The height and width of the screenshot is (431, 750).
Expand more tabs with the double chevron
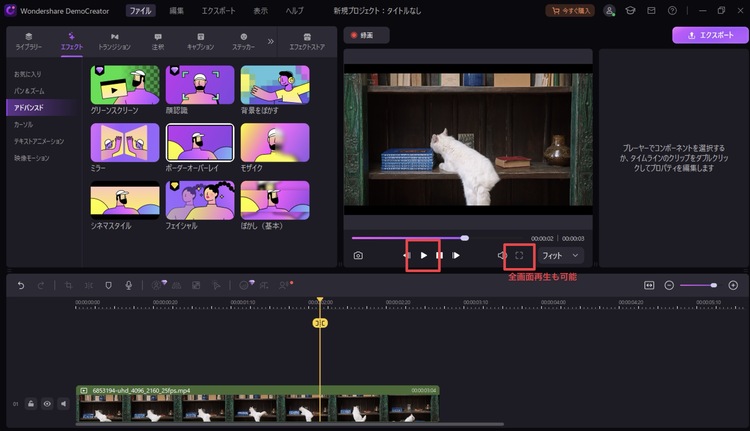click(271, 42)
